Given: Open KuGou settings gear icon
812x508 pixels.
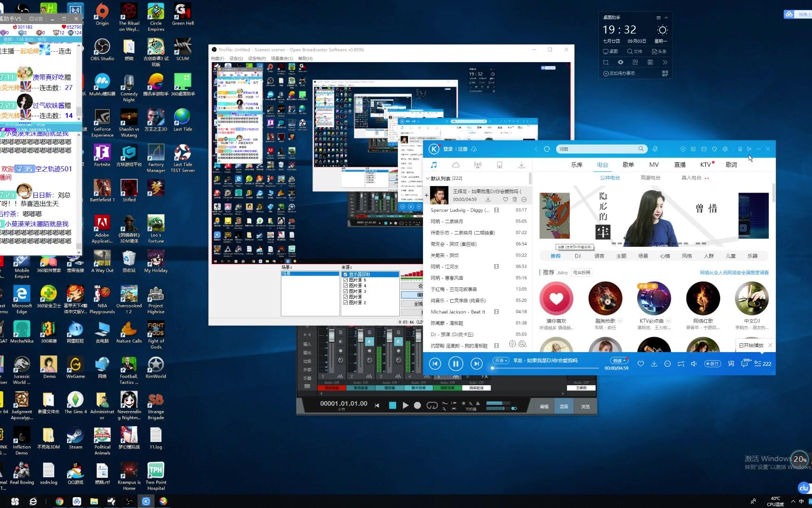Looking at the screenshot, I should click(725, 149).
